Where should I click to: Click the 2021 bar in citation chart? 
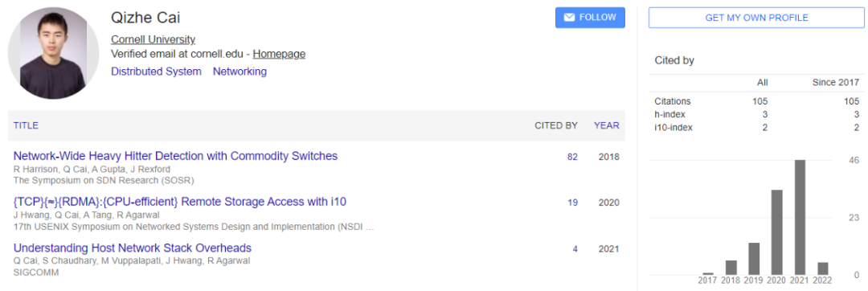click(800, 217)
